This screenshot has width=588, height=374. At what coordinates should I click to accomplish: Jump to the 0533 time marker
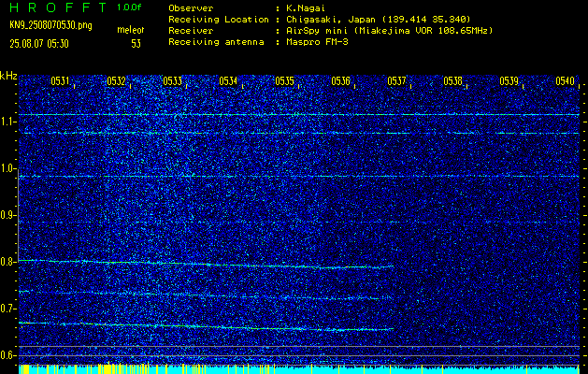pyautogui.click(x=173, y=81)
